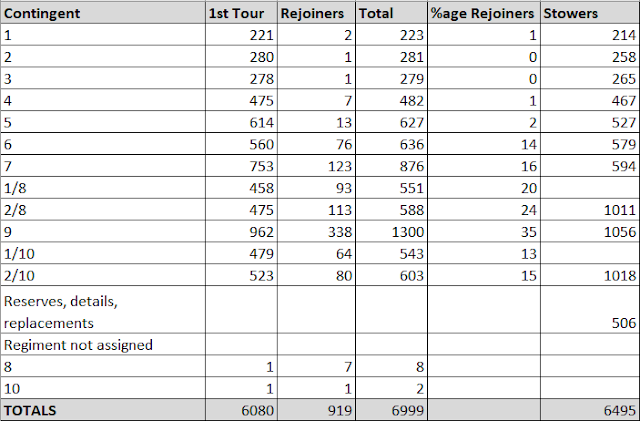This screenshot has height=421, width=640.
Task: Select Regiment not assigned cell
Action: [103, 344]
